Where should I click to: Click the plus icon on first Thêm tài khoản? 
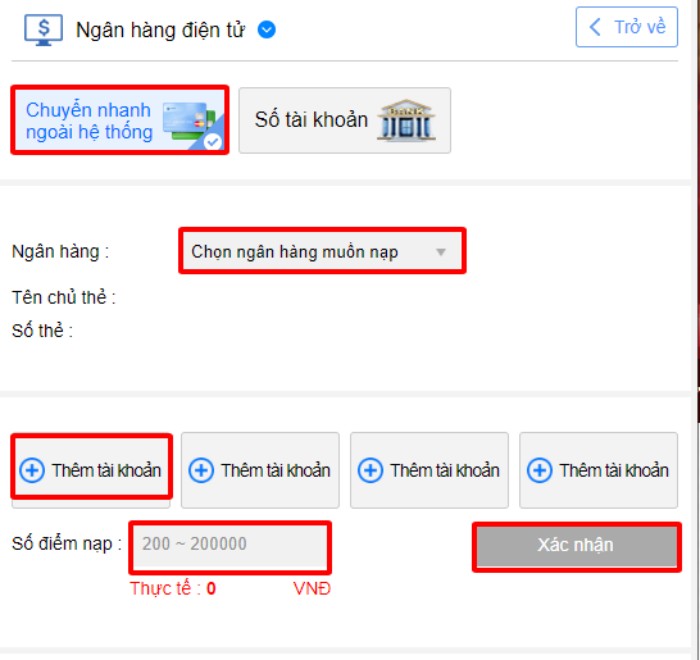click(x=32, y=470)
